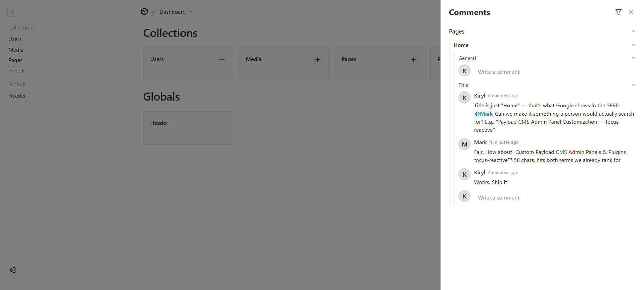Collapse the Home document section
This screenshot has height=290, width=644.
(634, 45)
